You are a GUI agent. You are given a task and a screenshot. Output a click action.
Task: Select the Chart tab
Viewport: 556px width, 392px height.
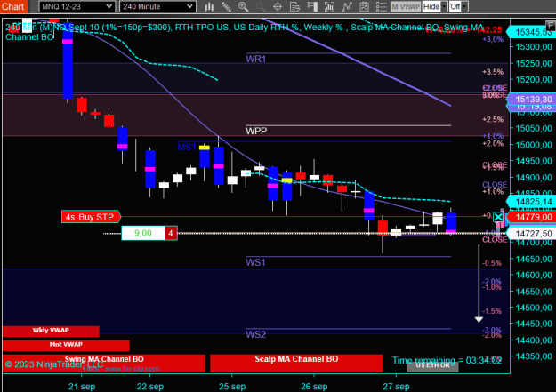point(13,7)
